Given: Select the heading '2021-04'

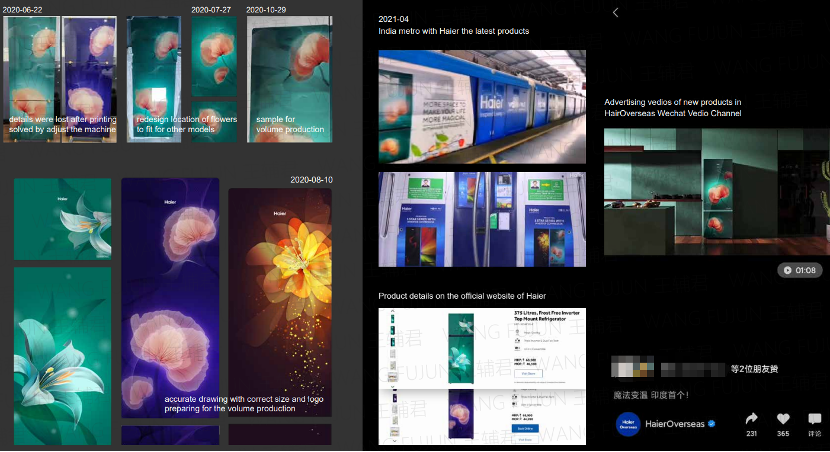Looking at the screenshot, I should [393, 19].
